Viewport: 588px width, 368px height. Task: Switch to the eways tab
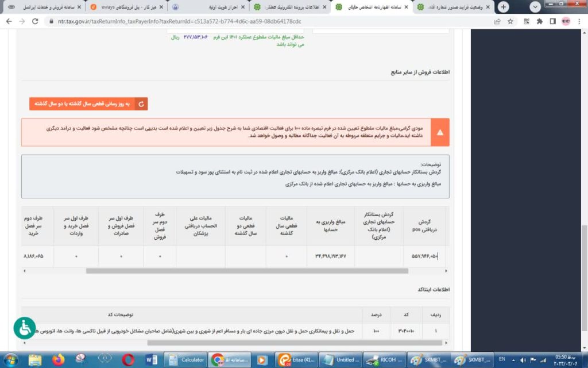point(123,7)
